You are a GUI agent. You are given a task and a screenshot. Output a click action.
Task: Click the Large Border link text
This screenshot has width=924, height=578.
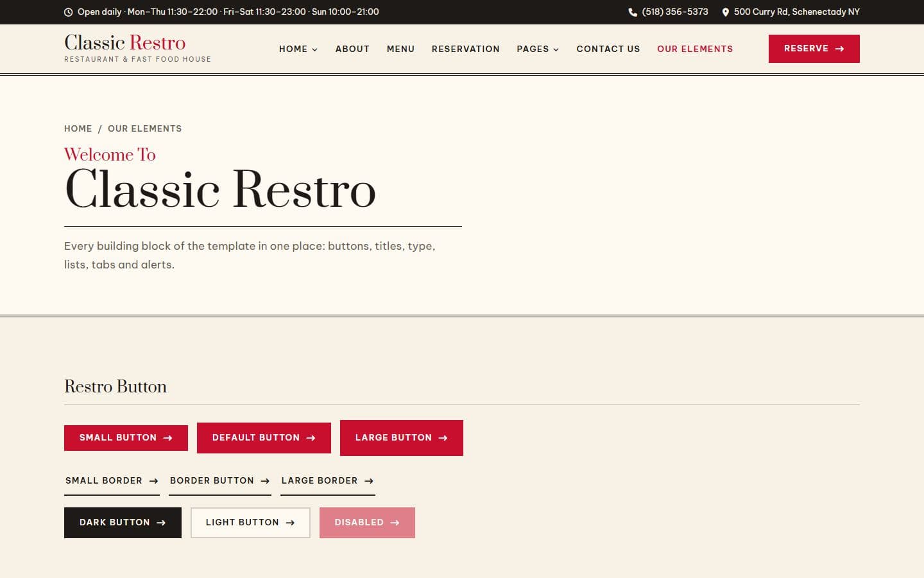pyautogui.click(x=320, y=480)
